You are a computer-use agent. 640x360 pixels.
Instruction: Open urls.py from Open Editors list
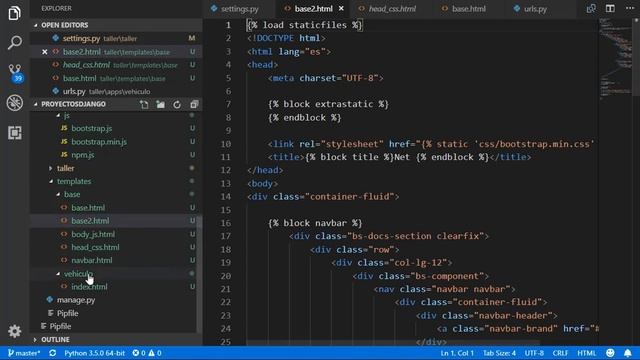coord(74,91)
